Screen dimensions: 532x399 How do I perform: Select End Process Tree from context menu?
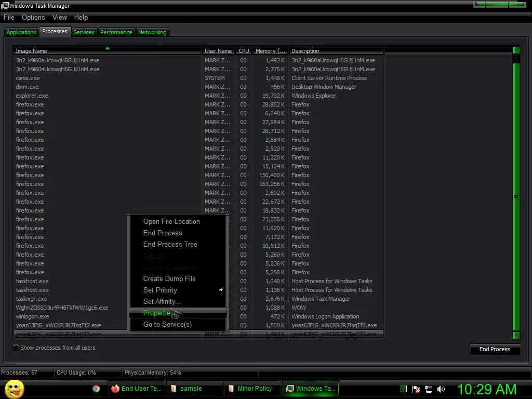pos(178,244)
